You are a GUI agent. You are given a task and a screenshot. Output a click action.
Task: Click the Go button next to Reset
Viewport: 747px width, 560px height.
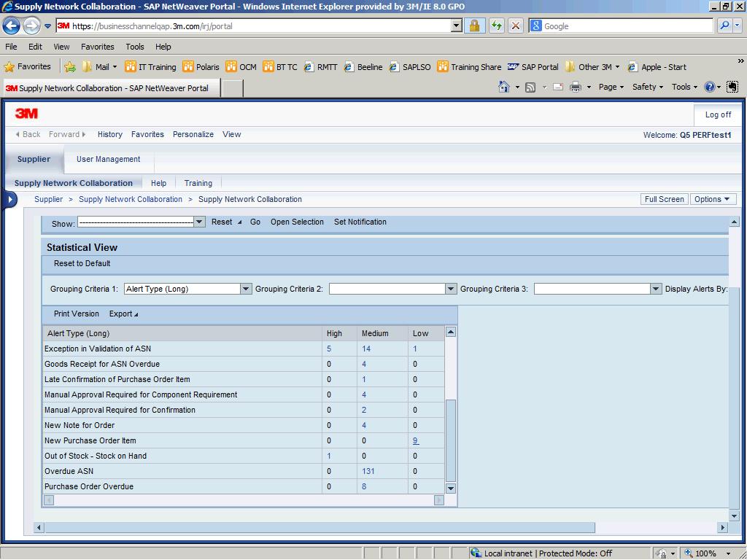coord(255,222)
